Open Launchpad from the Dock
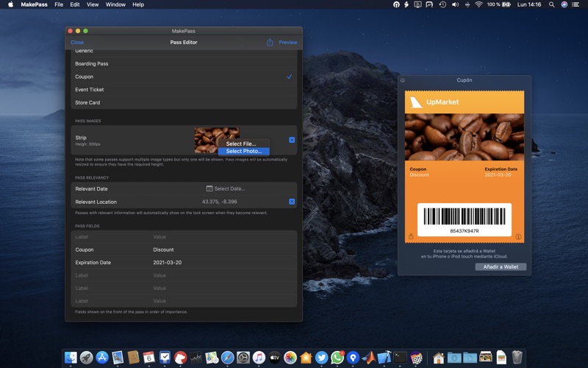588x368 pixels. pyautogui.click(x=86, y=358)
